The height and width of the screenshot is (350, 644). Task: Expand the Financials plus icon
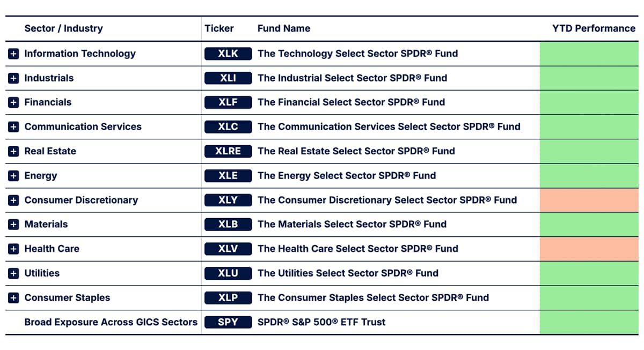(14, 102)
